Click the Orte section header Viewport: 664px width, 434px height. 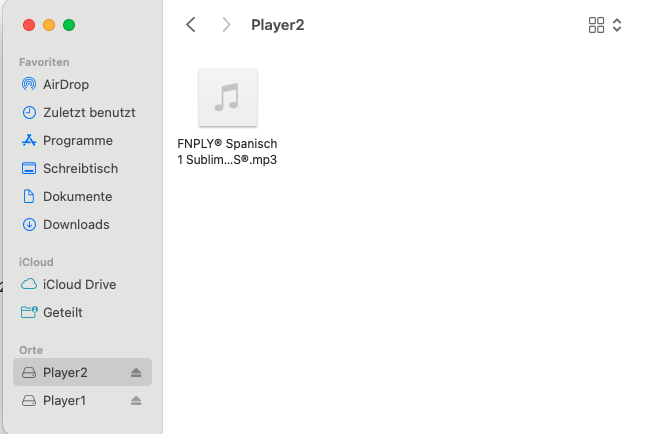point(31,350)
